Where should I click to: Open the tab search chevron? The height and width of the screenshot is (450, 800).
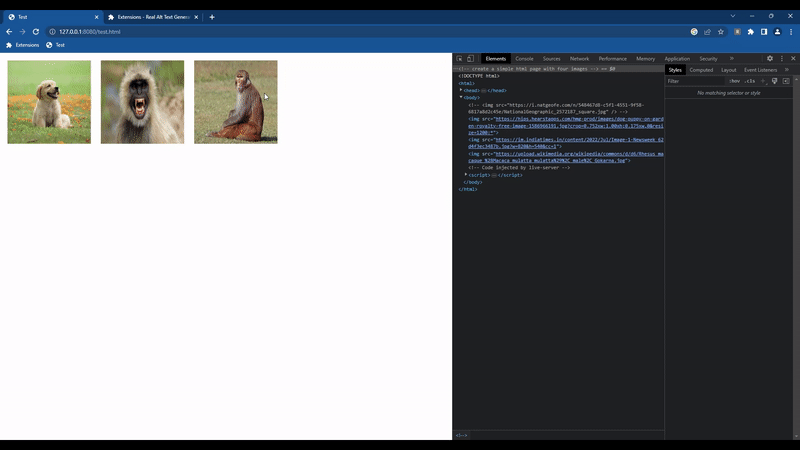(733, 16)
